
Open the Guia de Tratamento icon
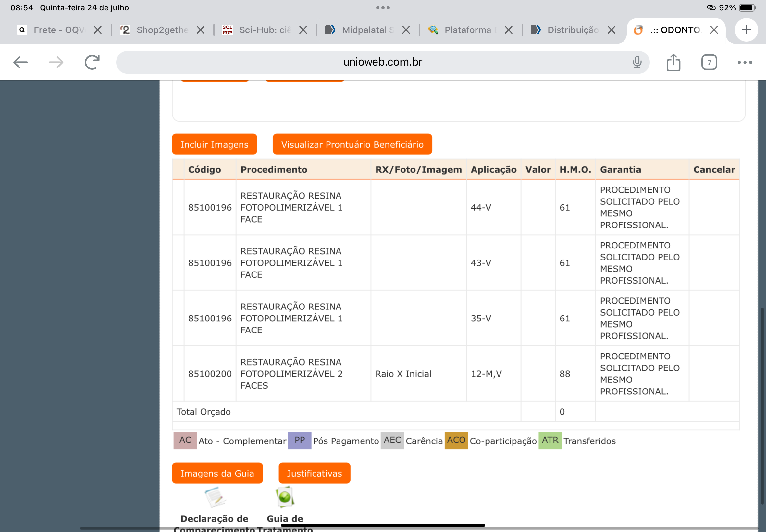point(285,497)
